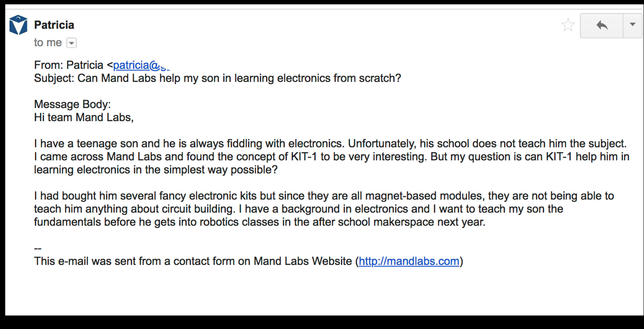
Task: Click the greeting "Hi team Mand Labs,"
Action: point(84,117)
